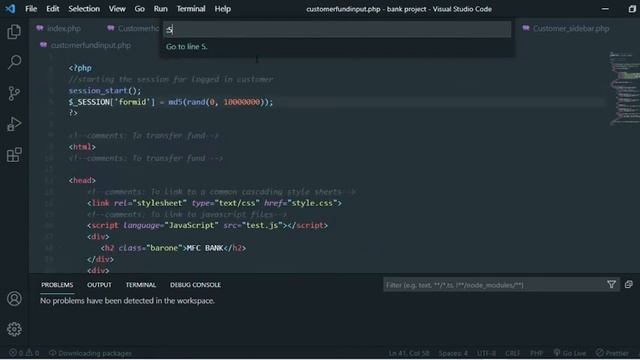
Task: Minimize the VS Code window
Action: tap(605, 9)
